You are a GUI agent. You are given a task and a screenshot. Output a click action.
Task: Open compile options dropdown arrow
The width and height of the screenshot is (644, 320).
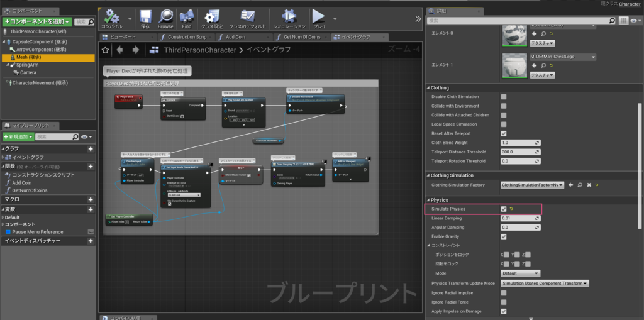(130, 18)
